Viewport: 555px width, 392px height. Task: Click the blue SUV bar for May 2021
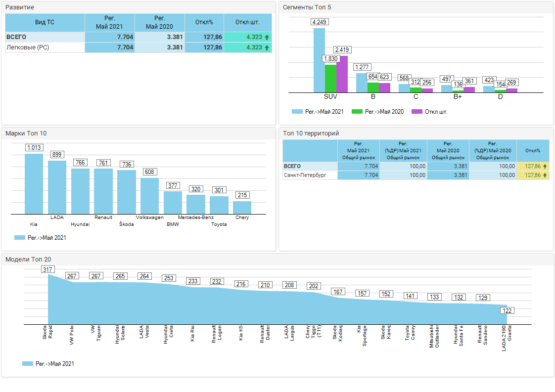[x=319, y=60]
